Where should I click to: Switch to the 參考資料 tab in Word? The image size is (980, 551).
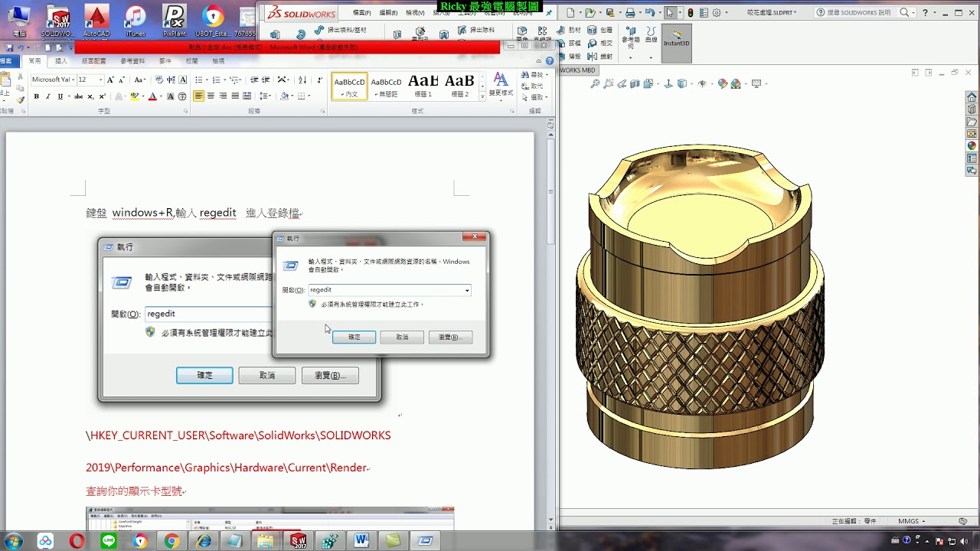[132, 60]
